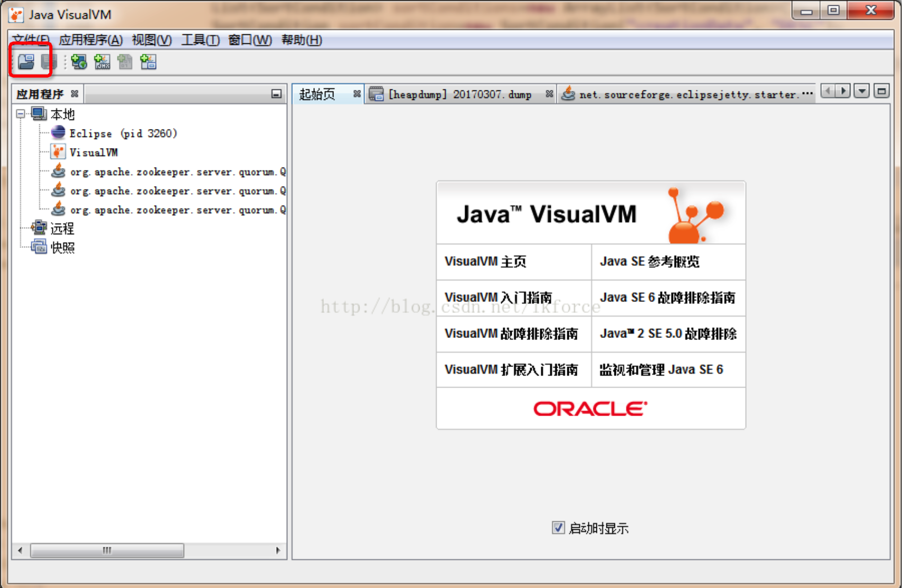Viewport: 907px width, 588px height.
Task: Open the VisualVM 入门指南 link
Action: click(x=498, y=297)
